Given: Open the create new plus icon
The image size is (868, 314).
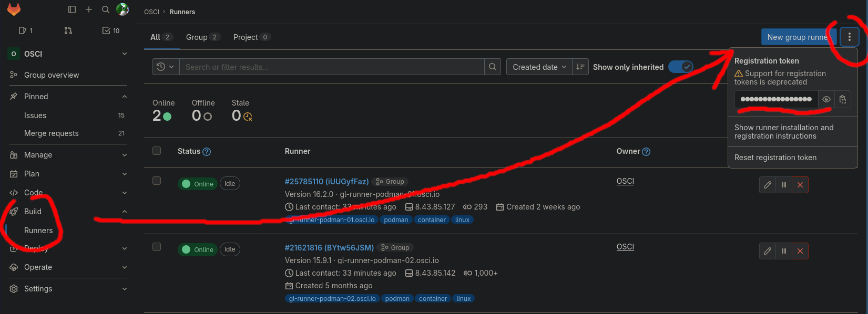Looking at the screenshot, I should coord(89,9).
